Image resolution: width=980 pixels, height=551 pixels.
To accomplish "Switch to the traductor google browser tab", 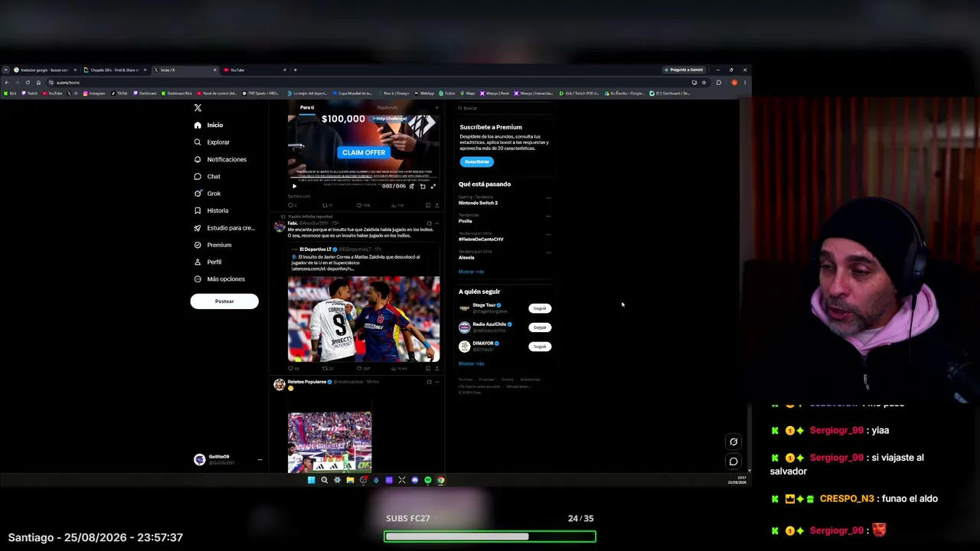I will click(x=44, y=70).
